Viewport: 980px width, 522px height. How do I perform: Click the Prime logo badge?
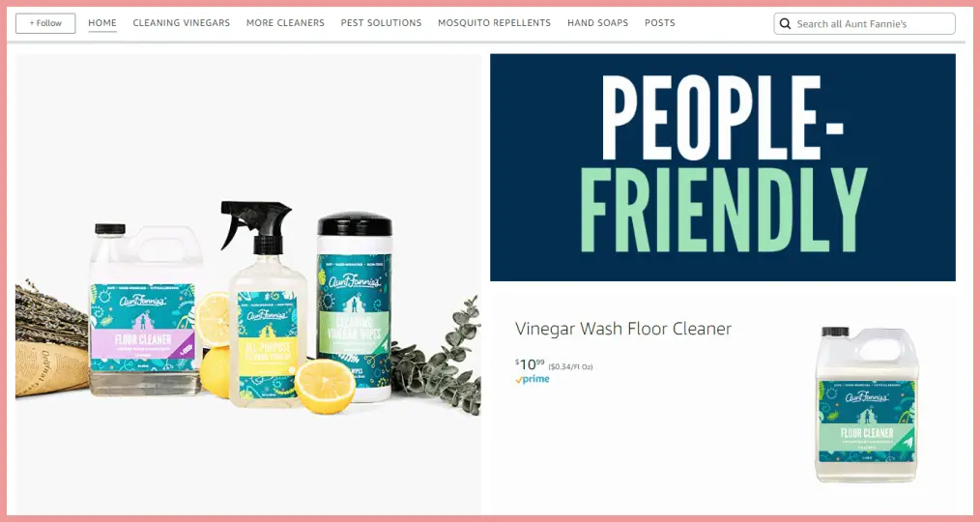click(x=533, y=380)
